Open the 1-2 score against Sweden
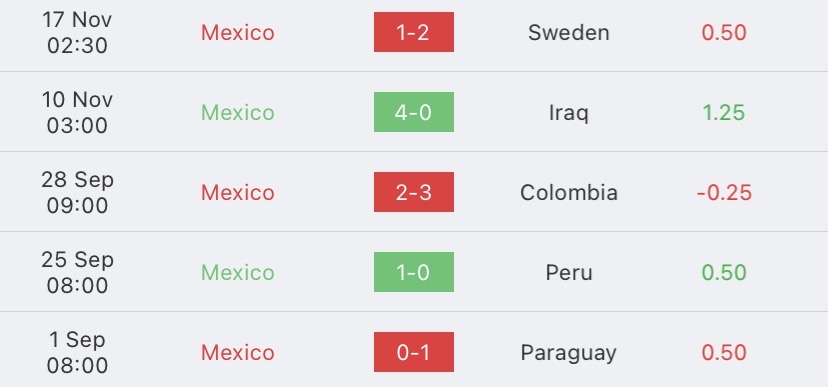 point(413,32)
